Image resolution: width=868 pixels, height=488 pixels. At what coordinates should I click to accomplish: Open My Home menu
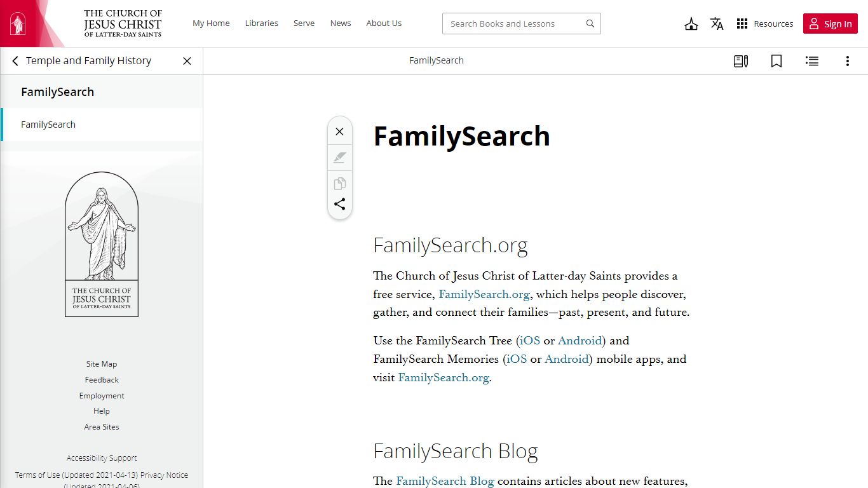pyautogui.click(x=211, y=24)
